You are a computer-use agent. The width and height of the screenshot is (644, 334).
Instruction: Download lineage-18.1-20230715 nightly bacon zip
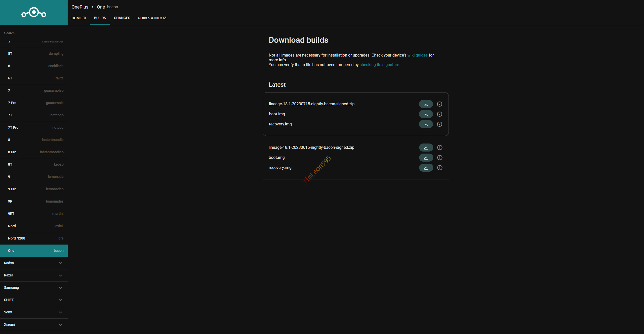pyautogui.click(x=426, y=104)
